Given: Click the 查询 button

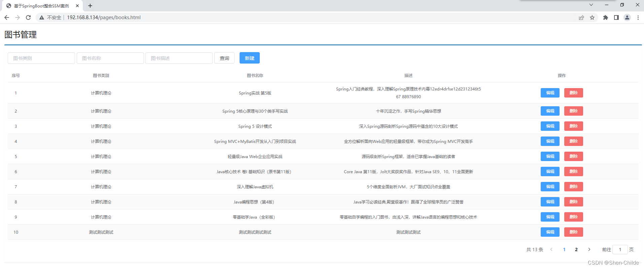Looking at the screenshot, I should (x=224, y=58).
